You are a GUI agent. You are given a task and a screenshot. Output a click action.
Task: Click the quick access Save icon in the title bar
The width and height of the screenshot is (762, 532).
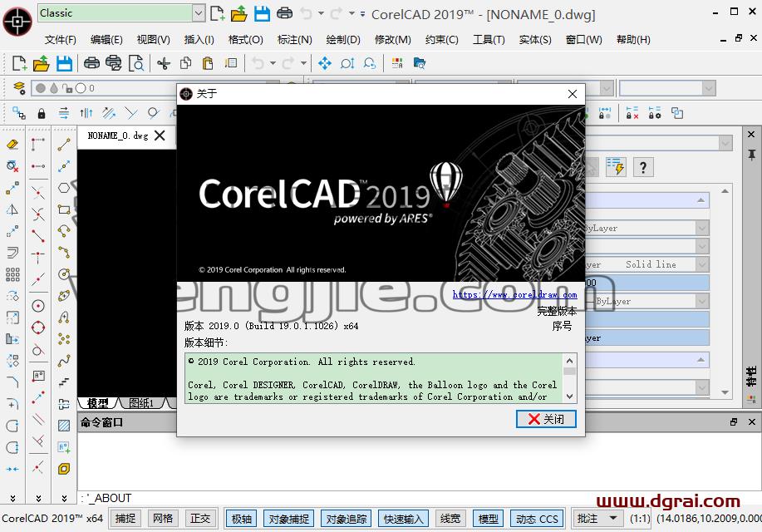[262, 13]
